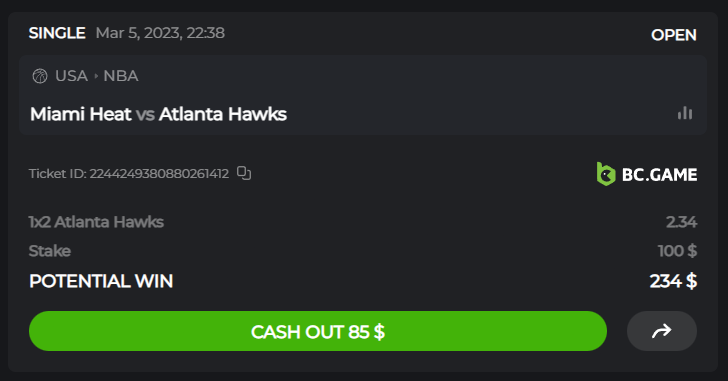Click the Stake label
728x381 pixels.
click(50, 251)
